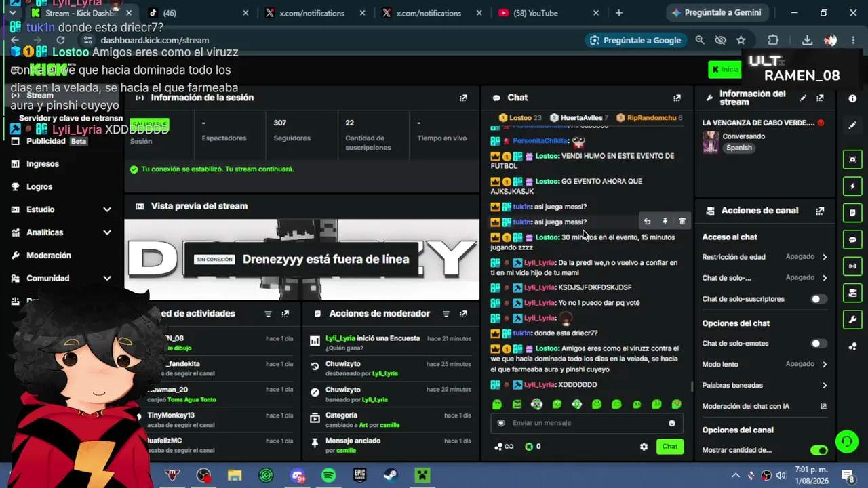Filter the activity feed list

(268, 314)
